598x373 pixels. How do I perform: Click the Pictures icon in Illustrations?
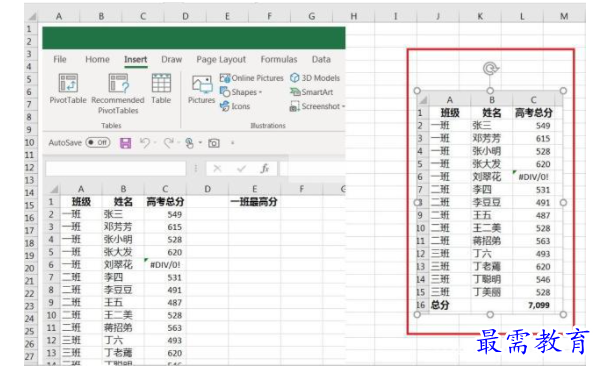202,85
